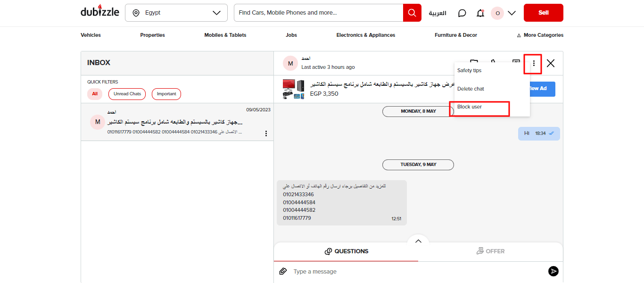Viewport: 644px width, 283px height.
Task: Expand the chat panel with the up chevron
Action: pos(418,241)
